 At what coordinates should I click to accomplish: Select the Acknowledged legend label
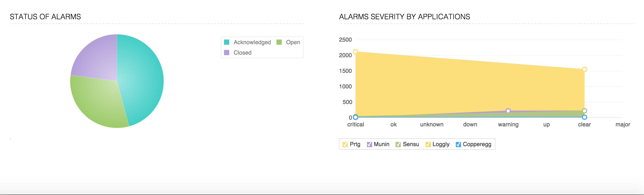pos(252,42)
